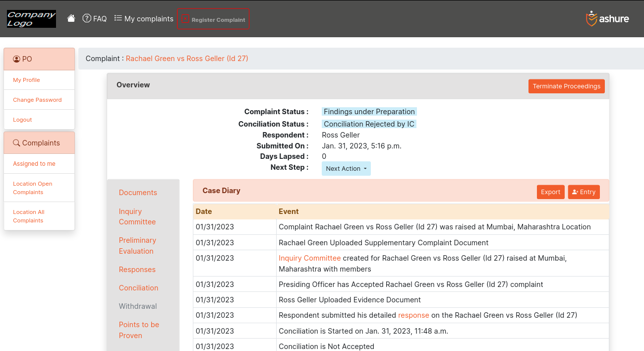Open Assigned to me complaints

click(x=34, y=164)
